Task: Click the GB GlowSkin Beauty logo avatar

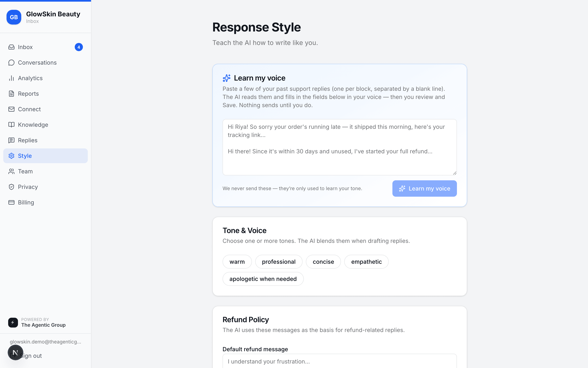Action: pos(14,17)
